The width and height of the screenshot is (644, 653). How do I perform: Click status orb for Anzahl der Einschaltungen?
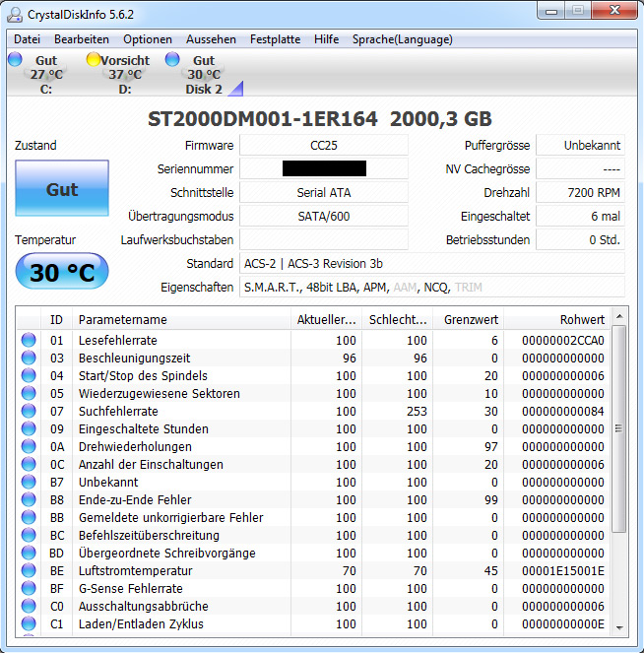pos(29,464)
